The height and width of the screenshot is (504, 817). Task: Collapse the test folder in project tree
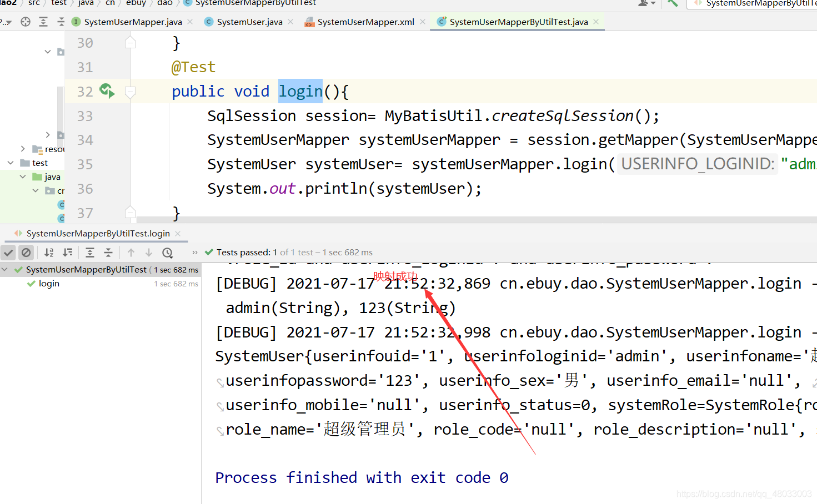[x=11, y=163]
